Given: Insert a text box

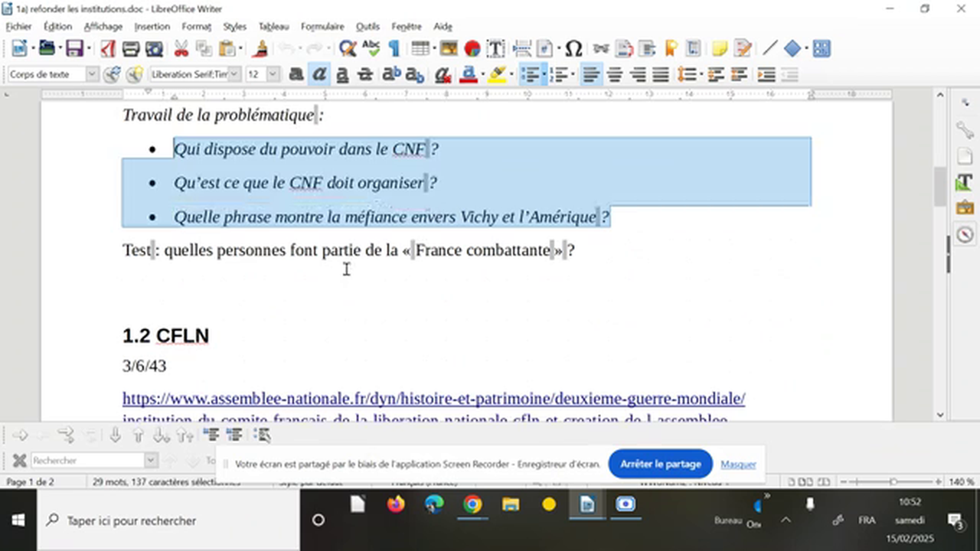Looking at the screenshot, I should tap(496, 48).
